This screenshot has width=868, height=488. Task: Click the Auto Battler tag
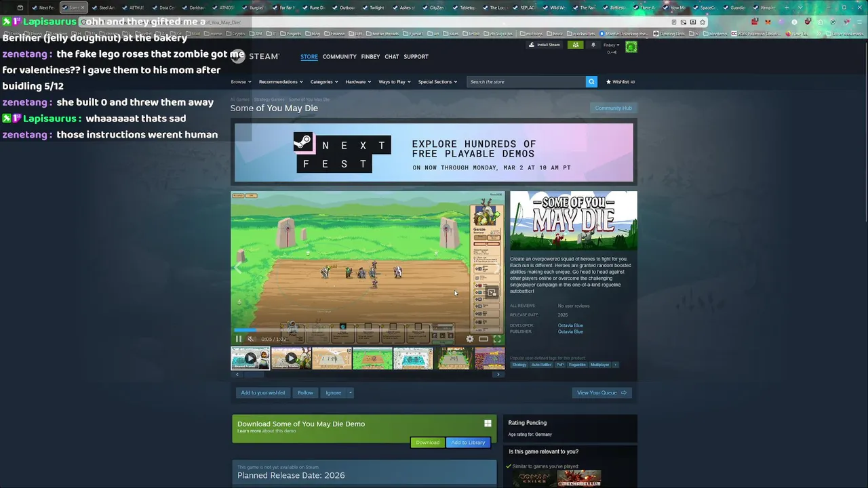coord(541,365)
